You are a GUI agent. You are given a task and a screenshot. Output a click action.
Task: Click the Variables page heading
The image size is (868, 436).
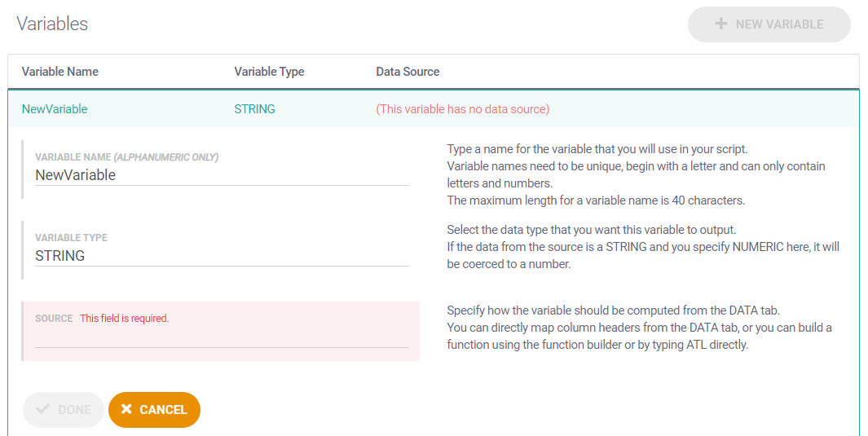point(52,24)
